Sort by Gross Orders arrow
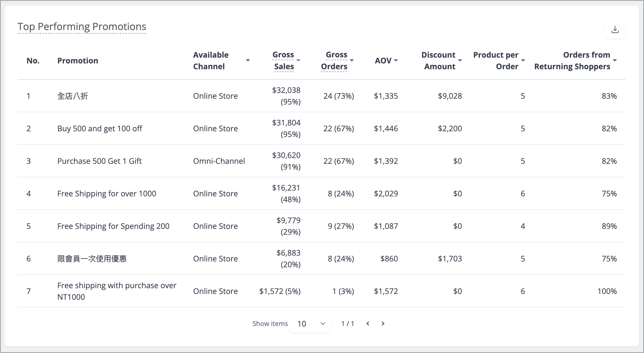The image size is (644, 353). (x=352, y=60)
